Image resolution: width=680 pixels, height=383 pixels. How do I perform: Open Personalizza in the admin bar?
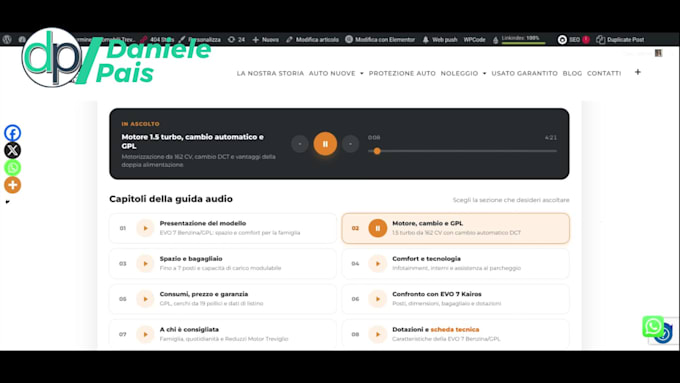click(199, 39)
